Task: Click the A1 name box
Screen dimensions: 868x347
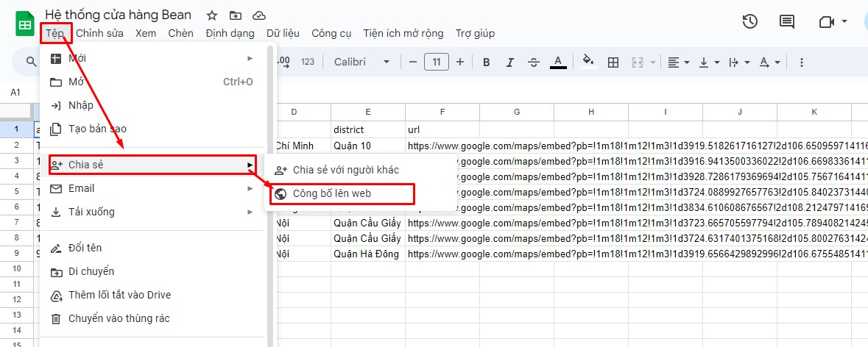Action: (x=17, y=93)
